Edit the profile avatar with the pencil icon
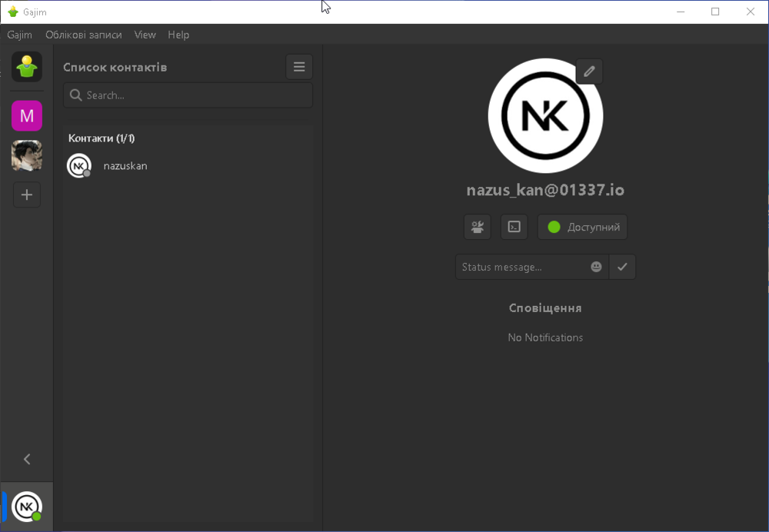Screen dimensions: 769x532 [x=589, y=71]
